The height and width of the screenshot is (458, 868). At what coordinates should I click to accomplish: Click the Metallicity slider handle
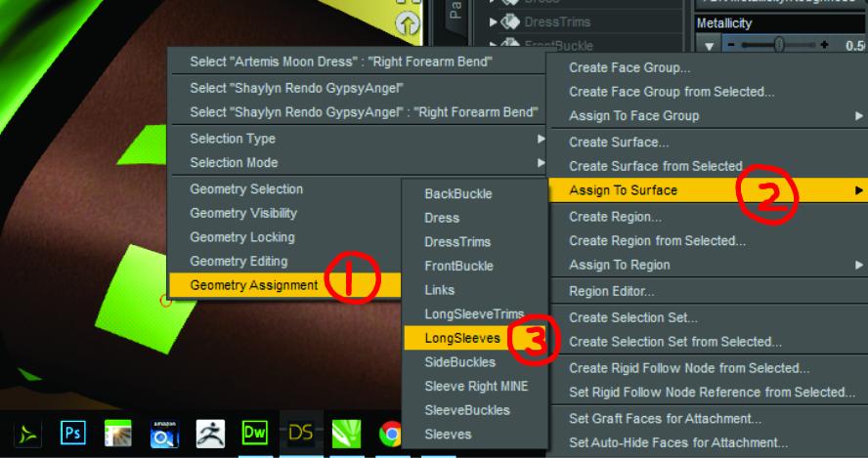click(x=778, y=45)
